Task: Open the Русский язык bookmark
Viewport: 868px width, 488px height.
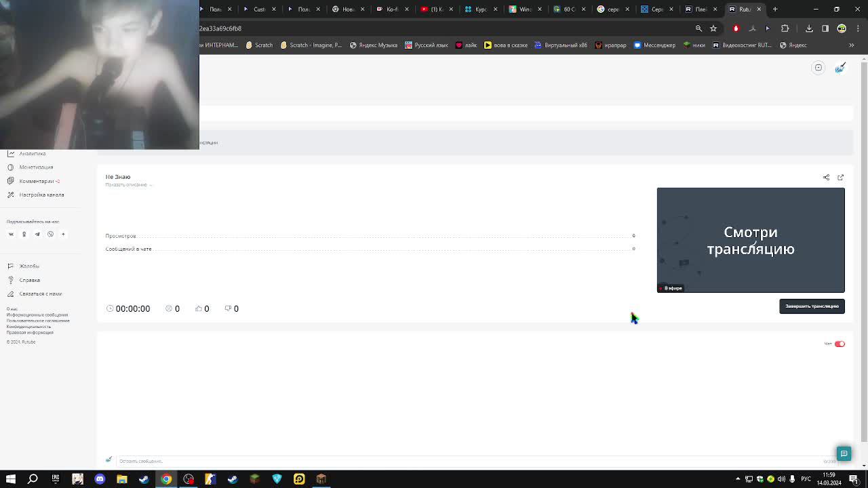Action: (427, 45)
